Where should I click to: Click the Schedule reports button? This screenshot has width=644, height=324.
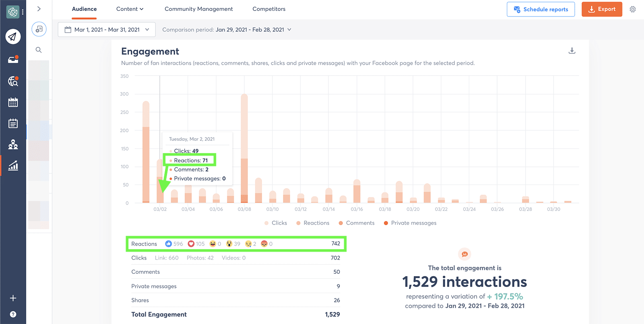point(541,9)
